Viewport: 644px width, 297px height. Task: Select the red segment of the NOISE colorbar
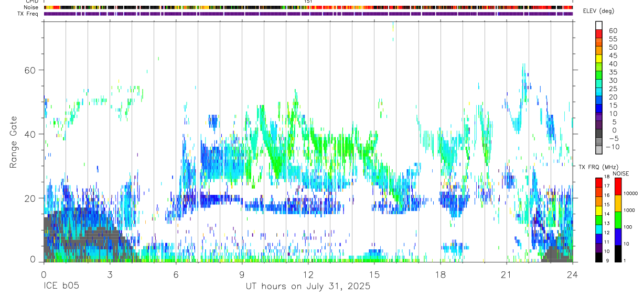click(x=618, y=186)
